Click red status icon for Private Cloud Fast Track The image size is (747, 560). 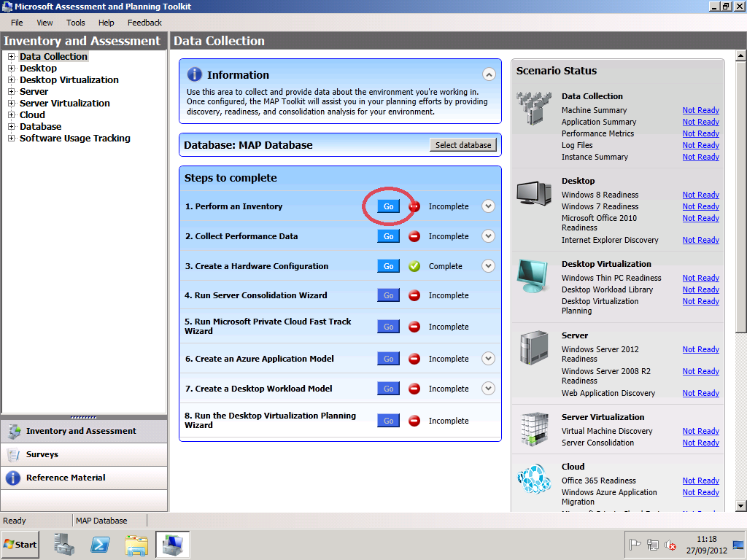[414, 327]
